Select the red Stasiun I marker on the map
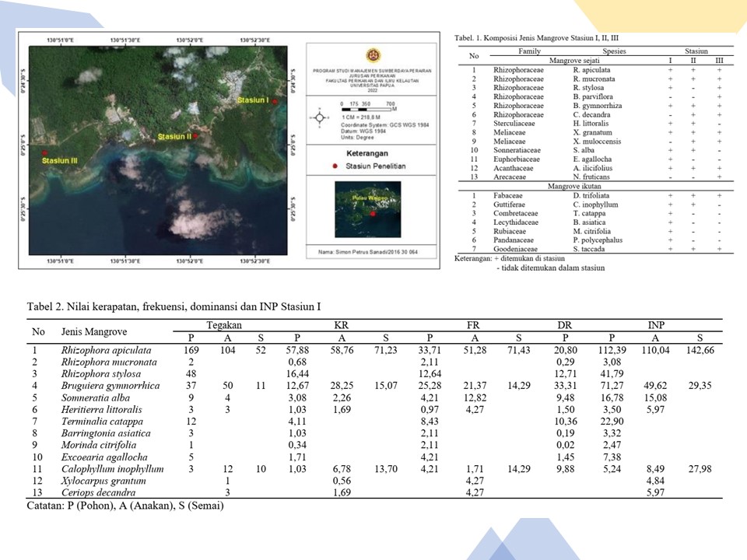747x560 pixels. pyautogui.click(x=275, y=101)
